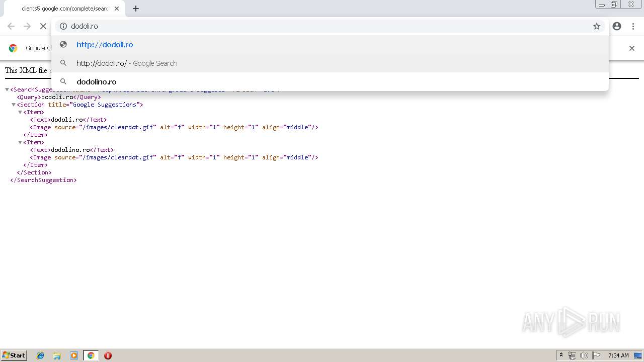
Task: Open the Chrome profile account menu
Action: coord(617,26)
